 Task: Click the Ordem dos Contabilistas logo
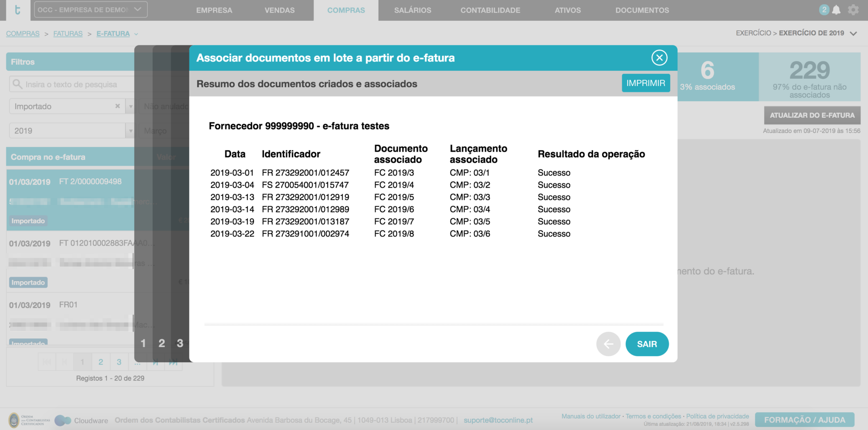29,420
